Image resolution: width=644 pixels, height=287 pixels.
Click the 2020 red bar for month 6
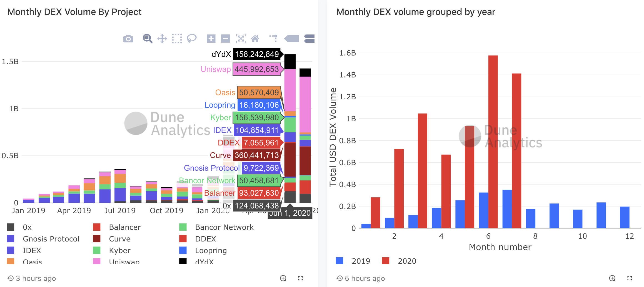tap(493, 142)
